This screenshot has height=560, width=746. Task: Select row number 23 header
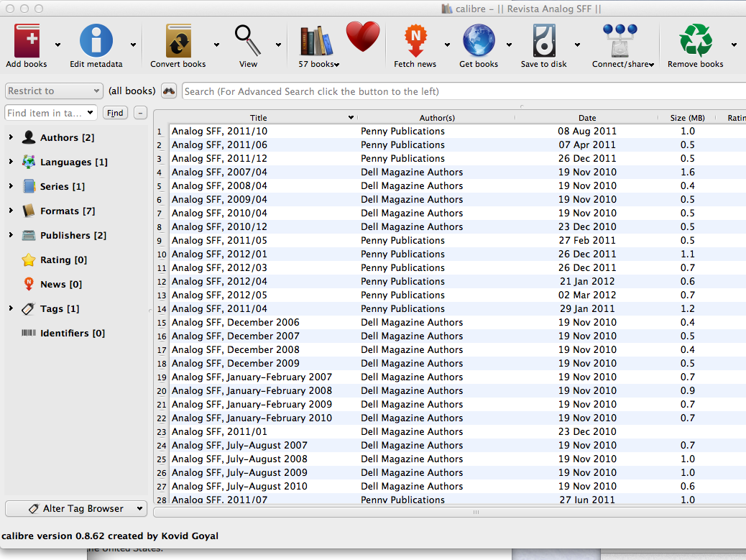click(x=161, y=432)
